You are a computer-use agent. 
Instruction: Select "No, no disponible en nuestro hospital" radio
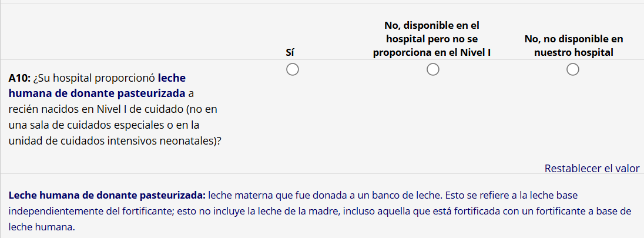coord(573,70)
